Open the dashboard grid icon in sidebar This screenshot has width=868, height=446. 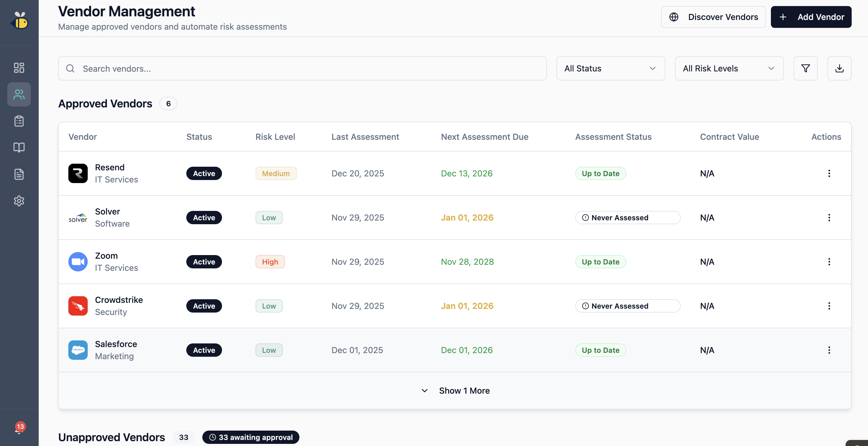point(19,68)
